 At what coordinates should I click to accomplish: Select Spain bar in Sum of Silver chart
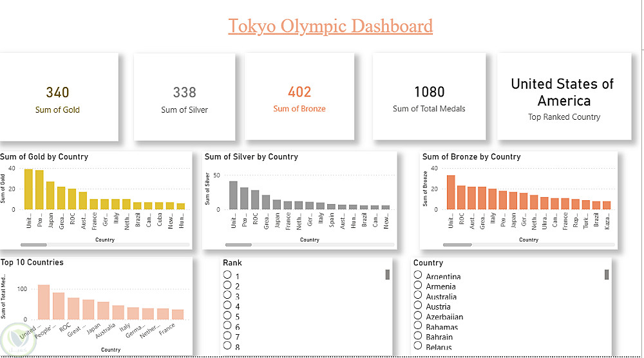click(331, 207)
